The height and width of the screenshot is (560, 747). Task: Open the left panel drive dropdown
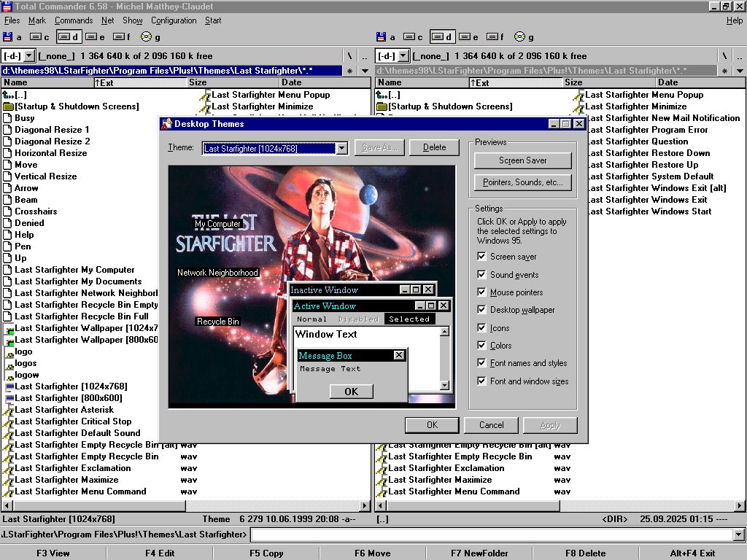point(29,56)
